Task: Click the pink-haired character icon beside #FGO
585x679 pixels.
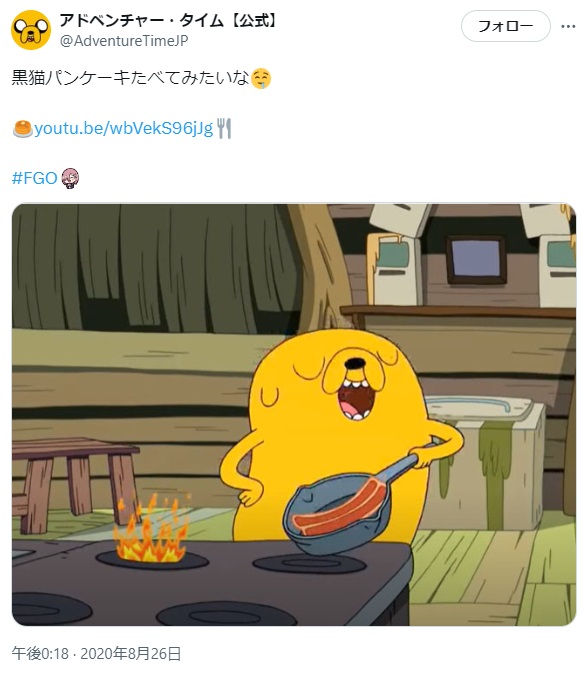Action: (x=70, y=178)
